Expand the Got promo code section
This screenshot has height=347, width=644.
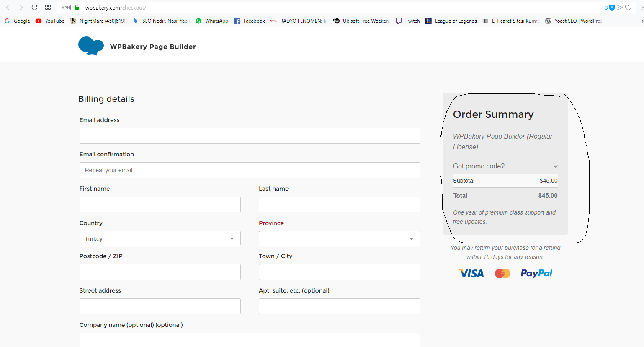[x=505, y=166]
